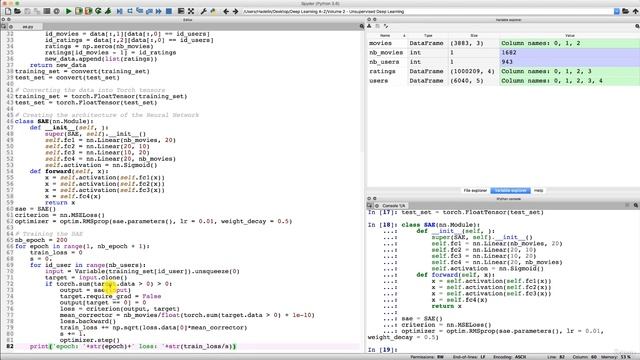Stop debugging with the blue square
The height and width of the screenshot is (360, 640).
click(x=169, y=11)
